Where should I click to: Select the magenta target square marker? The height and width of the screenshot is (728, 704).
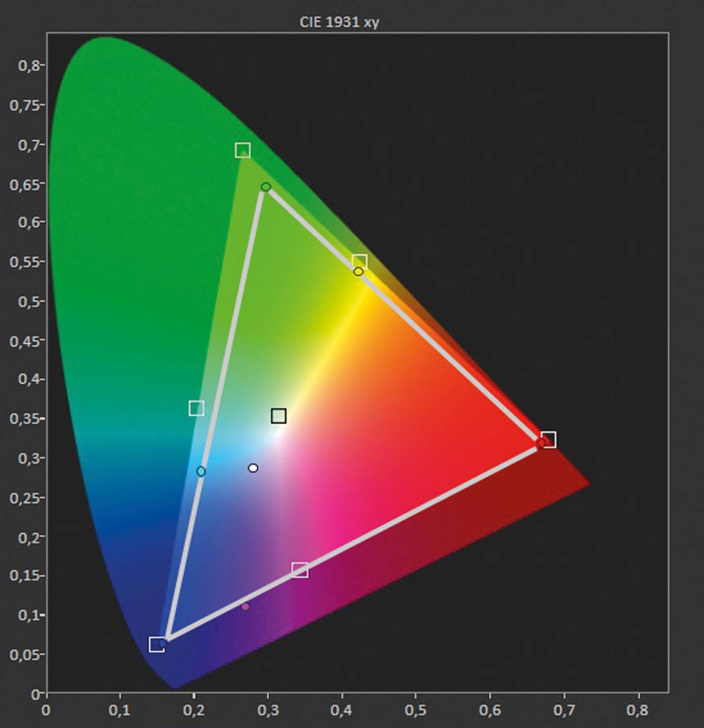[x=300, y=570]
